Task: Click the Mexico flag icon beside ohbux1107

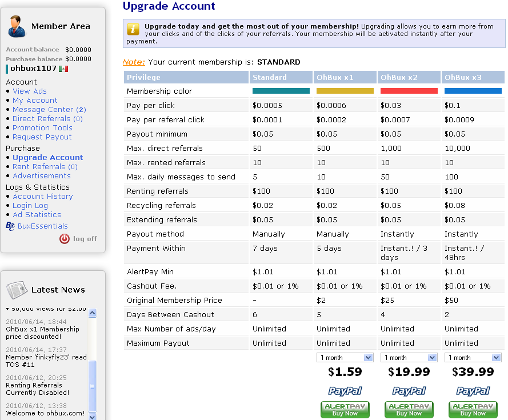Action: click(63, 69)
